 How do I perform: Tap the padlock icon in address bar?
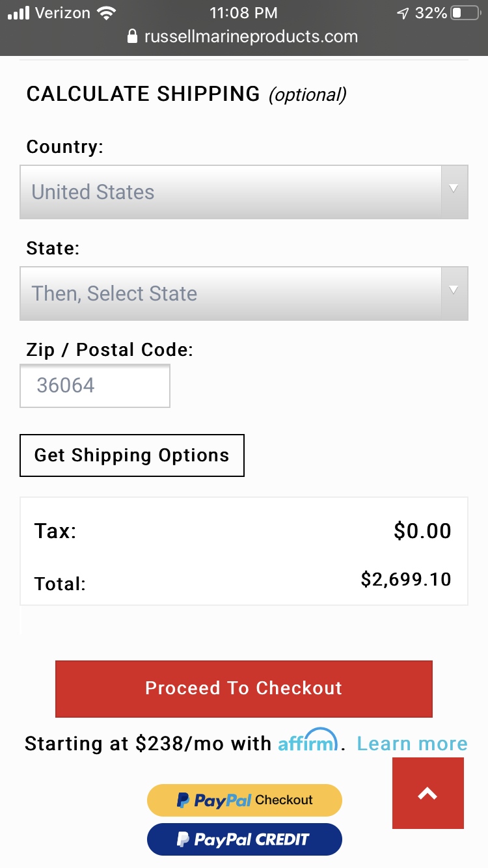[x=133, y=36]
